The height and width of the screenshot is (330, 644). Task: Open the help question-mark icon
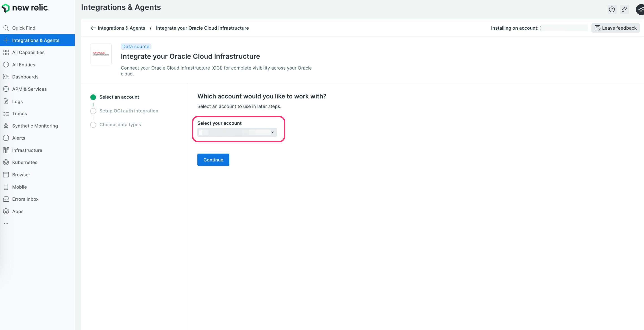[612, 9]
